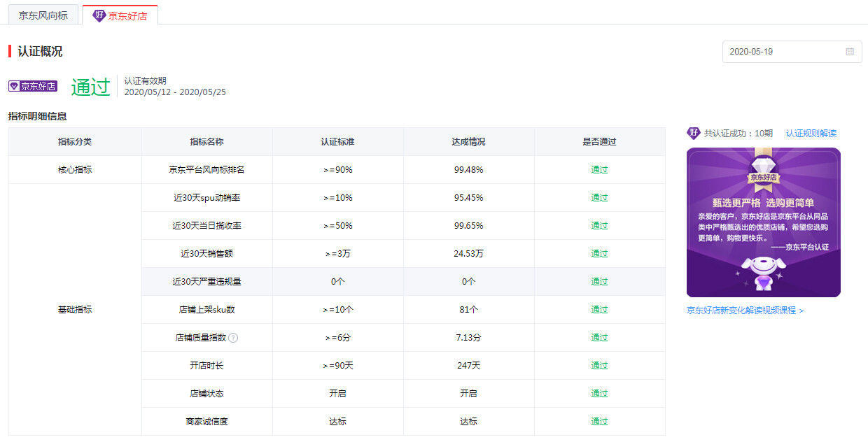Click 通过 in 开店时长 row
This screenshot has width=868, height=442.
coord(600,366)
